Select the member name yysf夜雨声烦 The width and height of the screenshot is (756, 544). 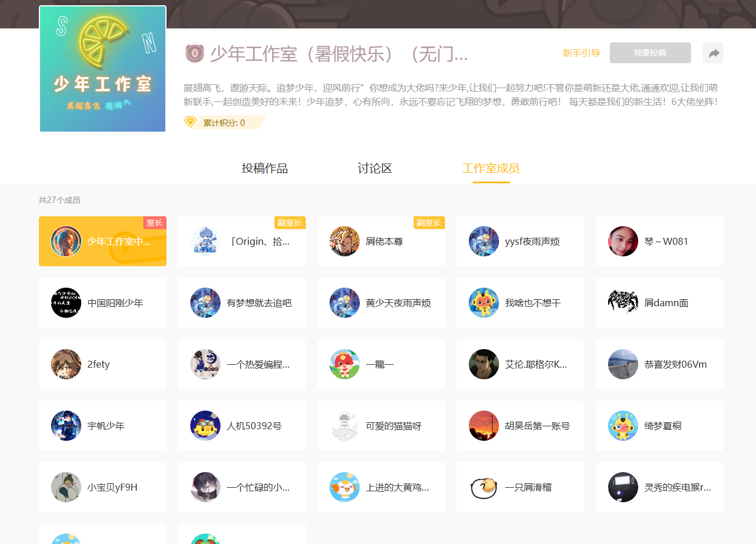point(533,241)
